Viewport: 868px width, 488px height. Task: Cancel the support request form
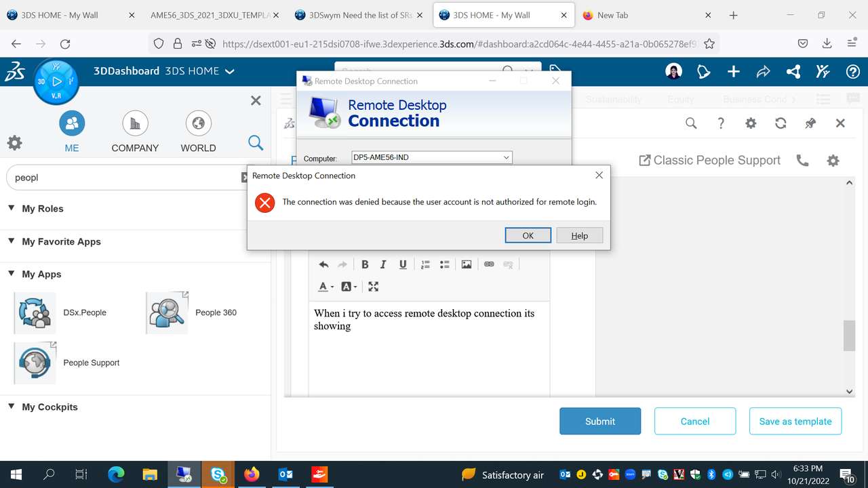click(695, 421)
